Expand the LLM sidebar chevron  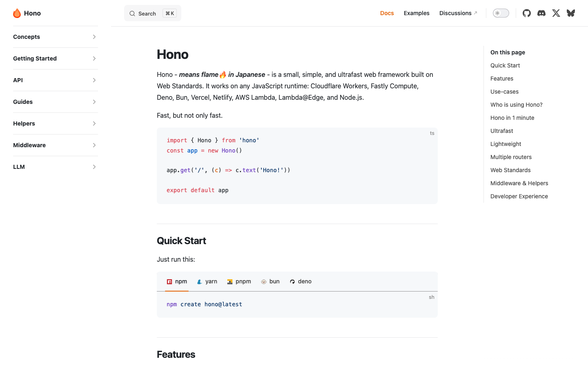tap(94, 167)
